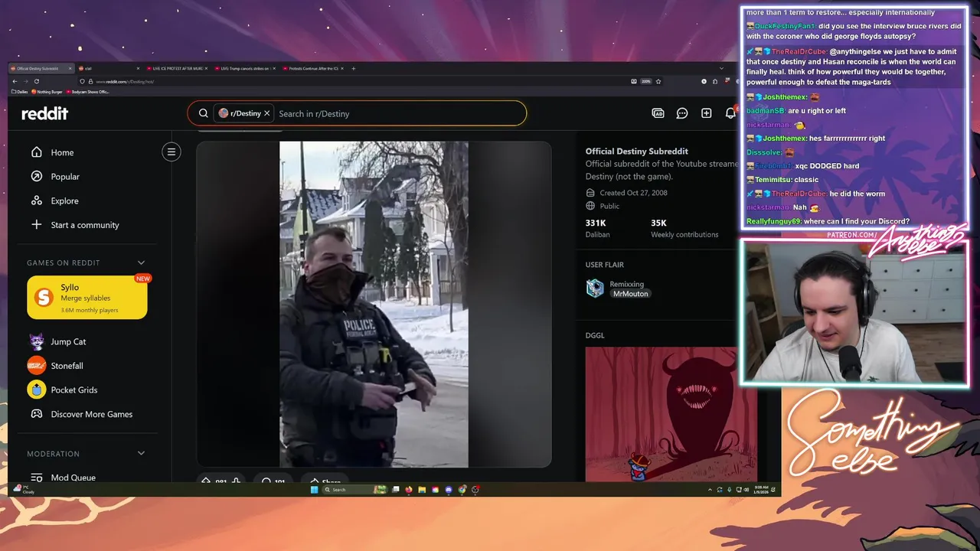The height and width of the screenshot is (551, 980).
Task: Open Firefox from the taskbar
Action: [x=409, y=490]
